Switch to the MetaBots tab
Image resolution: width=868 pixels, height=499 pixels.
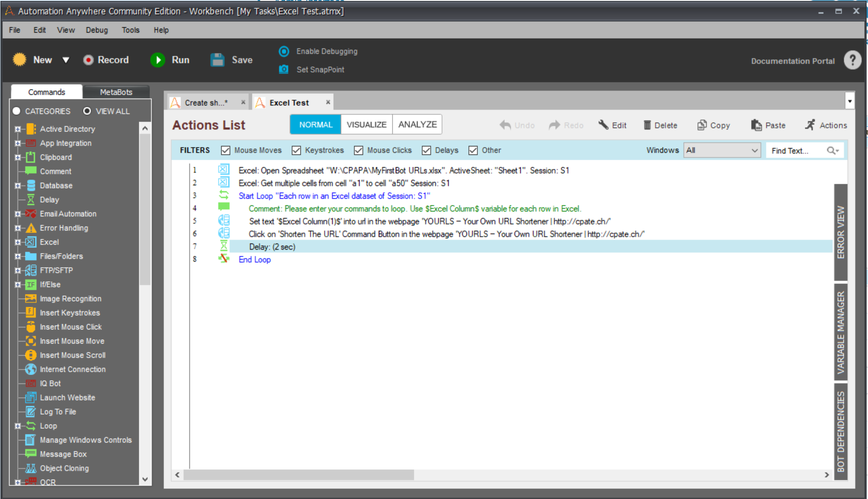(116, 92)
